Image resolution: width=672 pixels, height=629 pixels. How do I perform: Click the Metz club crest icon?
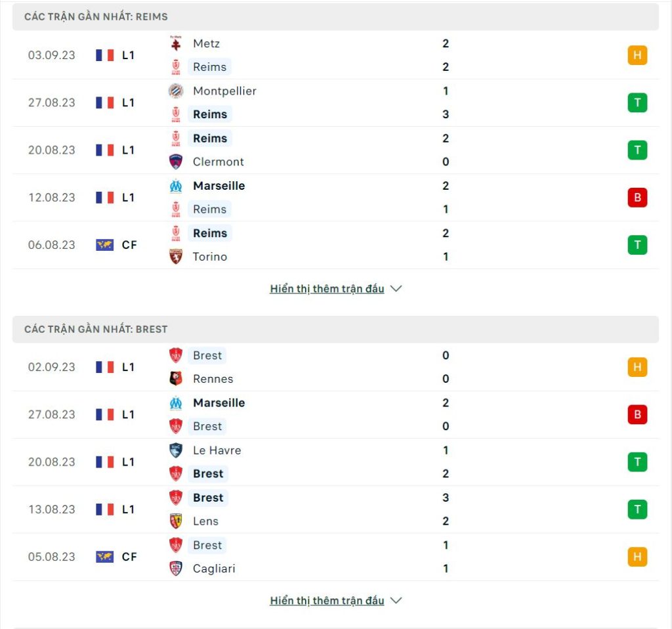click(176, 43)
